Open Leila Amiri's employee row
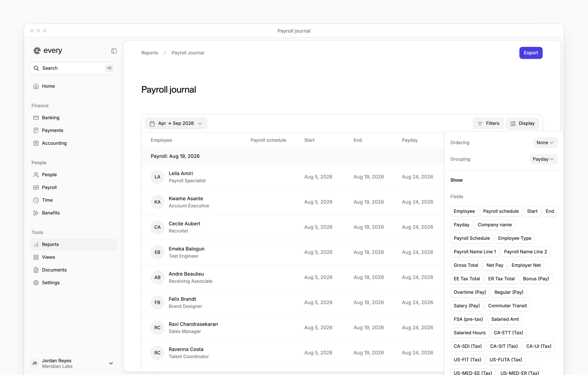 (x=292, y=177)
